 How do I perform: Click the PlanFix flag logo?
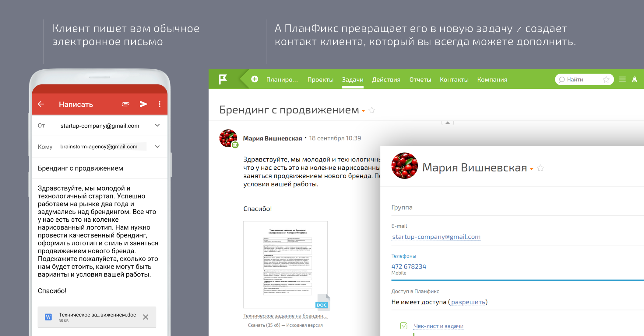[223, 79]
